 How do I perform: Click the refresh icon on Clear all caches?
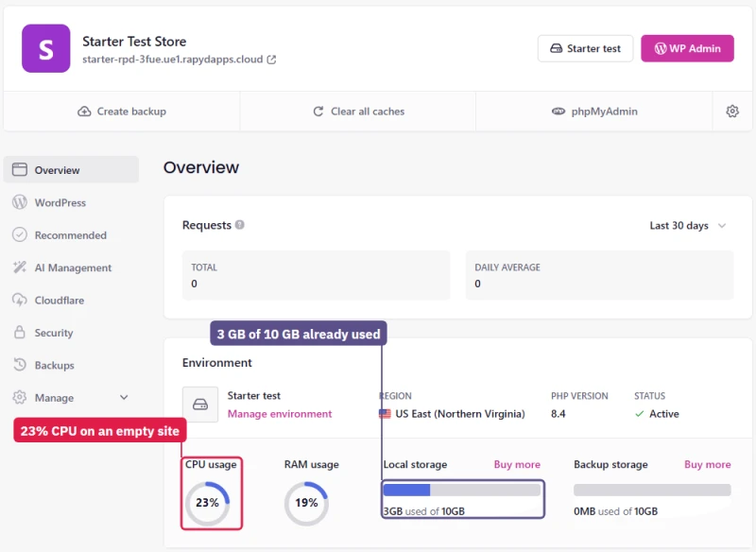pos(318,112)
